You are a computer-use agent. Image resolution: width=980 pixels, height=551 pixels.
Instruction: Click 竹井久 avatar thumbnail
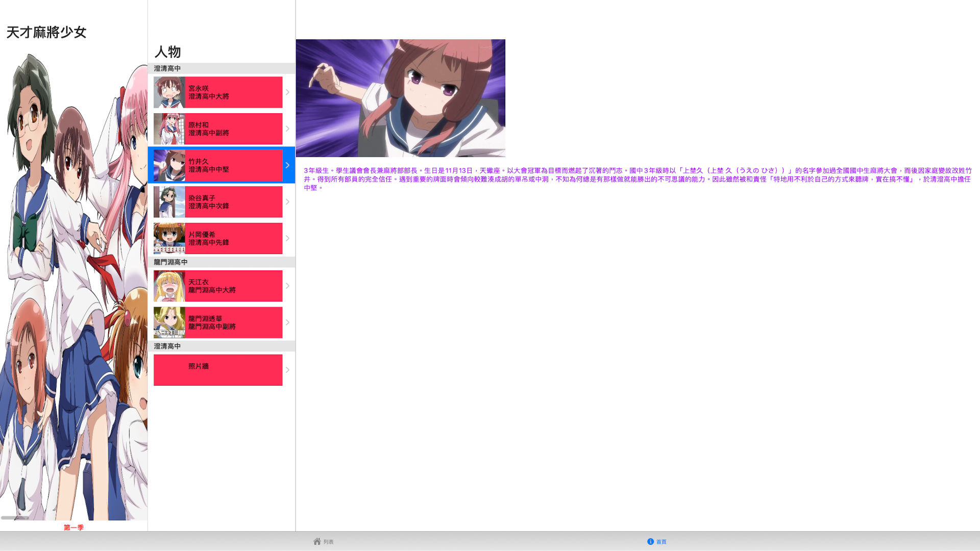tap(169, 165)
